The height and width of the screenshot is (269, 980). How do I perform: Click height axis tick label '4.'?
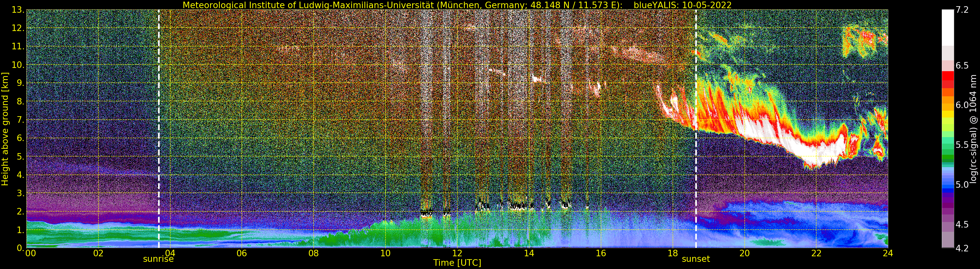[x=20, y=175]
